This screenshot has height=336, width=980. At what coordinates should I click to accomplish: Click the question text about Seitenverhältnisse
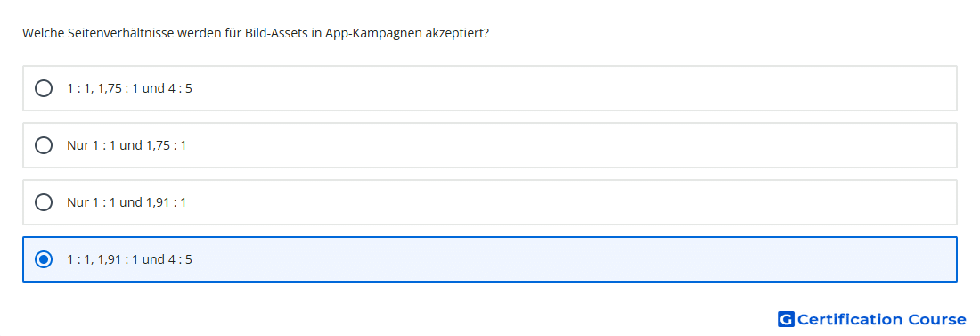pos(256,33)
